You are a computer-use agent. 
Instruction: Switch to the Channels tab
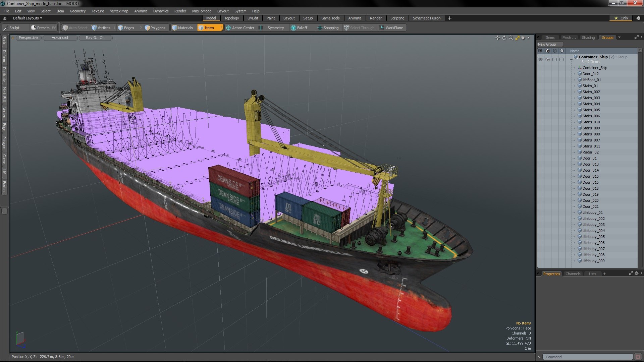coord(573,274)
